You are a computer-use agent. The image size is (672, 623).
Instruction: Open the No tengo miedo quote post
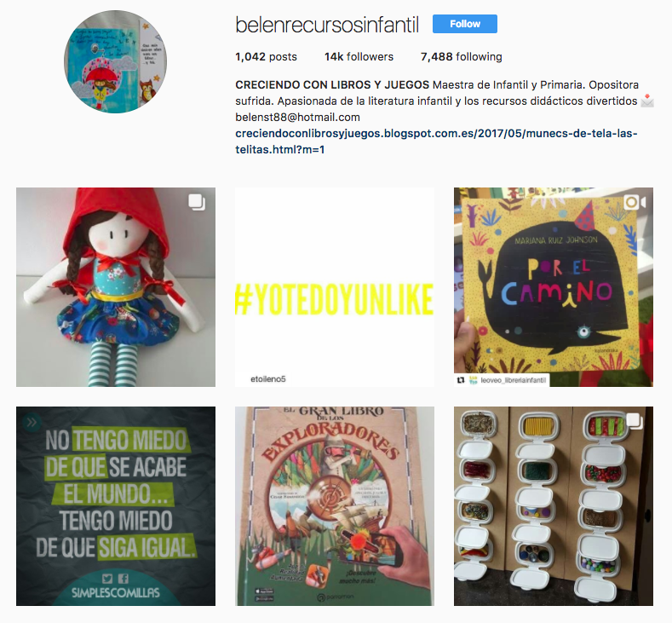tap(116, 506)
